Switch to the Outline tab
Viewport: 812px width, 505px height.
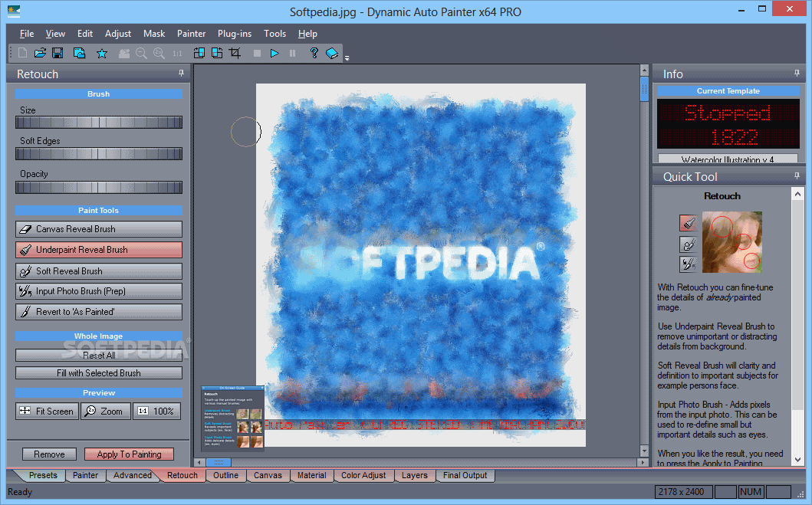click(x=225, y=475)
